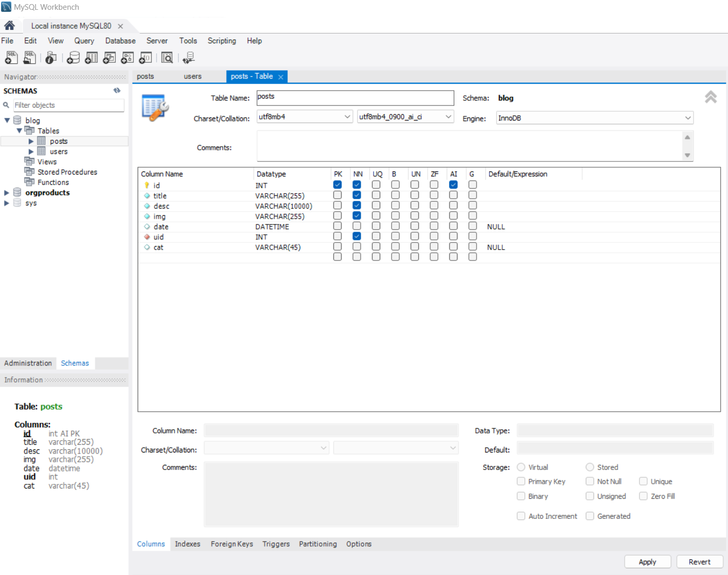Open the Server menu
The width and height of the screenshot is (728, 575).
coord(157,41)
